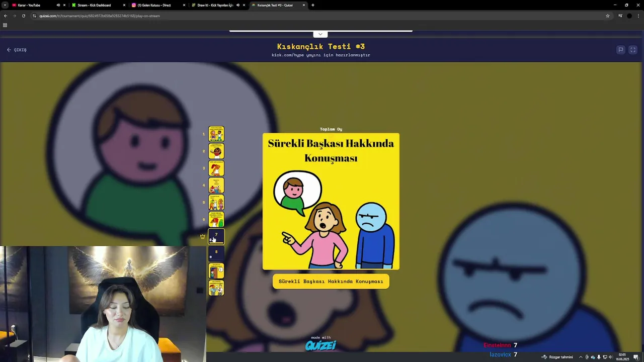Focus the quizei.com address bar

pos(322,16)
